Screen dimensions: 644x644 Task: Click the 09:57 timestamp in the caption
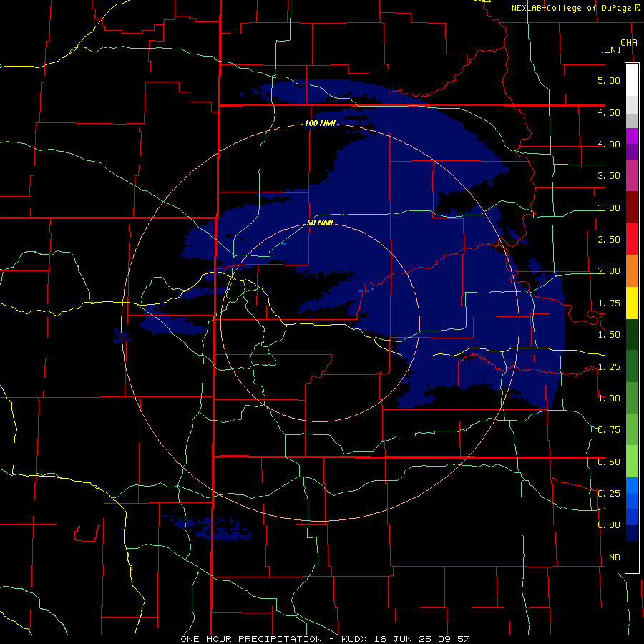(x=454, y=639)
